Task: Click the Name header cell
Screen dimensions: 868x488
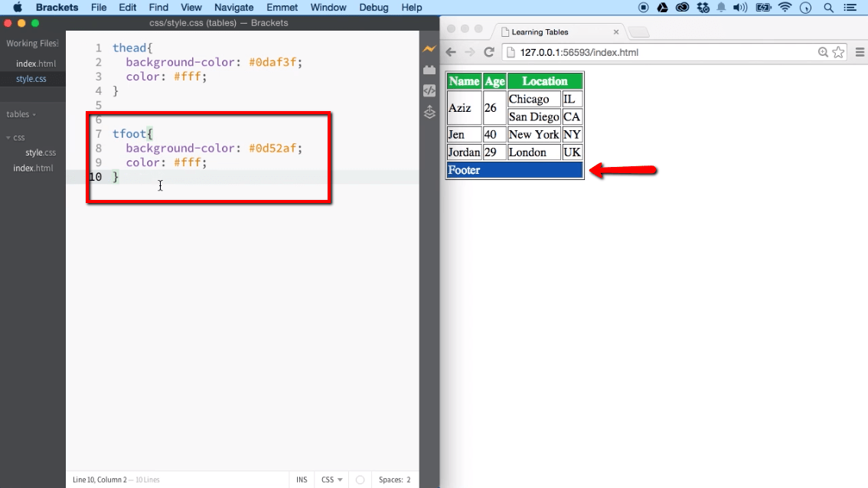Action: [x=464, y=81]
